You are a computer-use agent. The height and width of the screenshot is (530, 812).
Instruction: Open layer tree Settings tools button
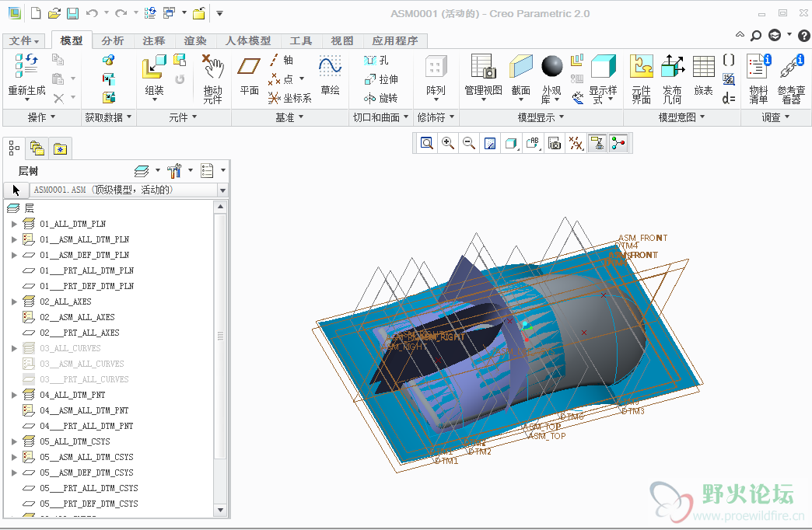180,171
